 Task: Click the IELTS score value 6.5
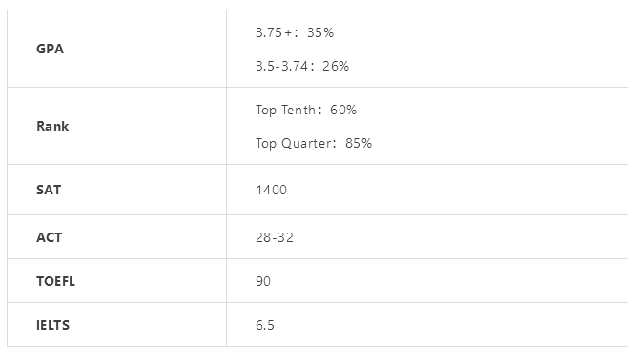click(265, 325)
